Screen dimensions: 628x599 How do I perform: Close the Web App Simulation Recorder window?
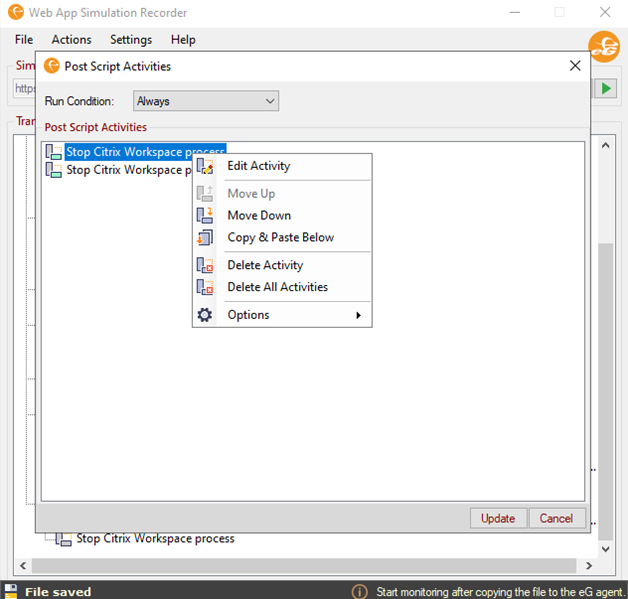[x=605, y=12]
